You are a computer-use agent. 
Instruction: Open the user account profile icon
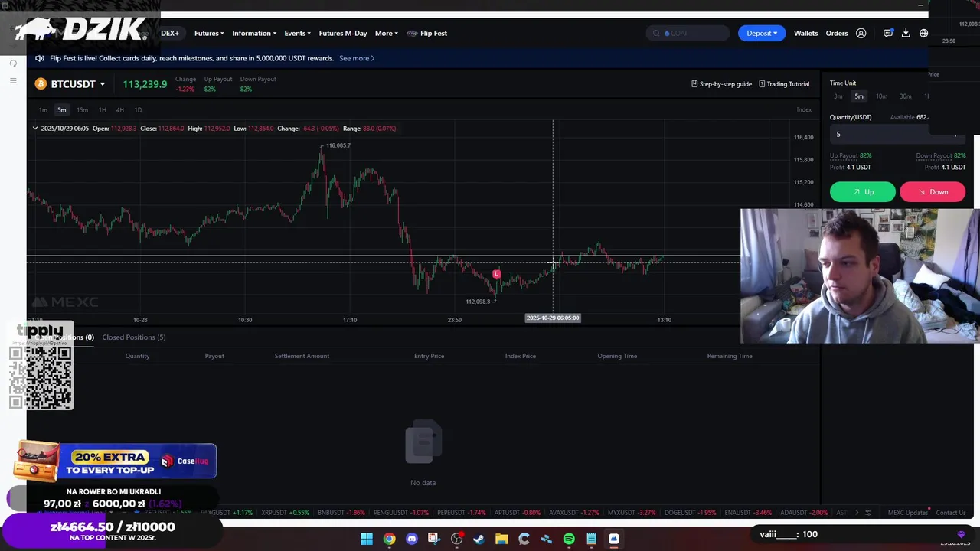tap(861, 33)
